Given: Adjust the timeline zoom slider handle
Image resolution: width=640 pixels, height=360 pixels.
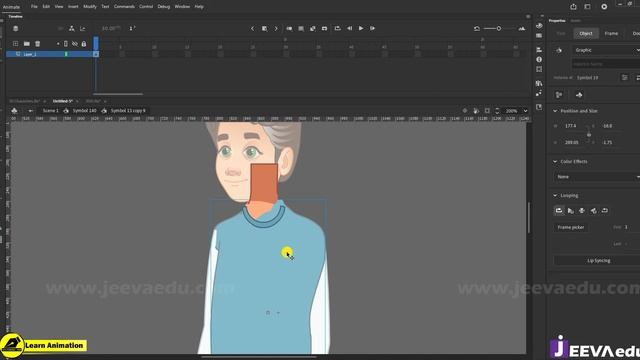Looking at the screenshot, I should tap(498, 28).
